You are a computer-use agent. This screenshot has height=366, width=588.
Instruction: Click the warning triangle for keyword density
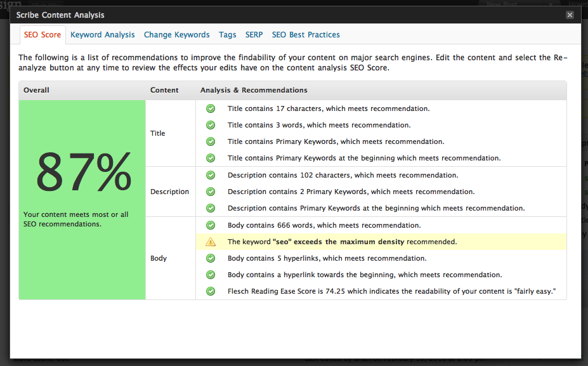pos(211,242)
